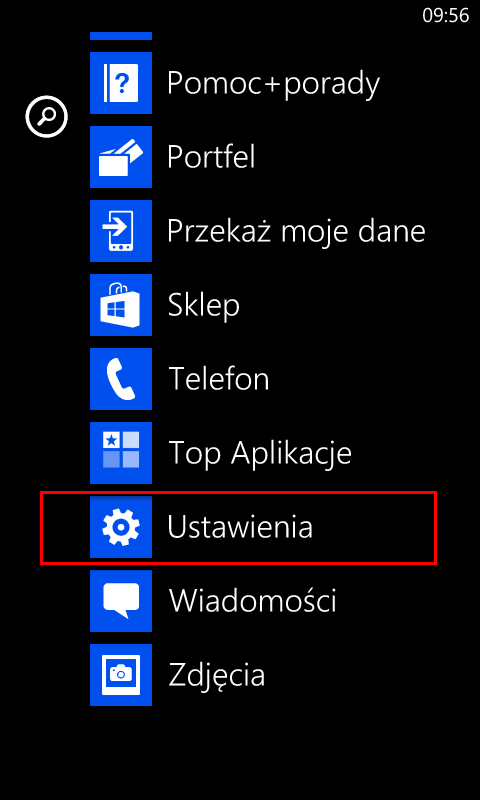Open Ustawienia settings text entry
This screenshot has height=800, width=480.
[240, 527]
